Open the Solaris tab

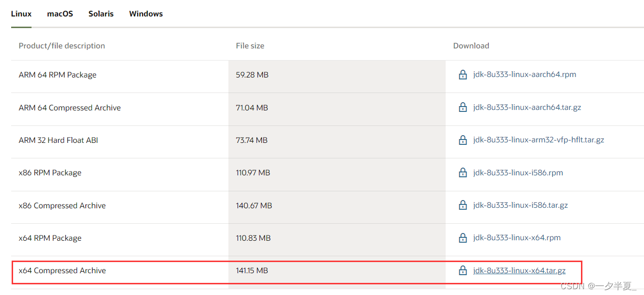[101, 14]
